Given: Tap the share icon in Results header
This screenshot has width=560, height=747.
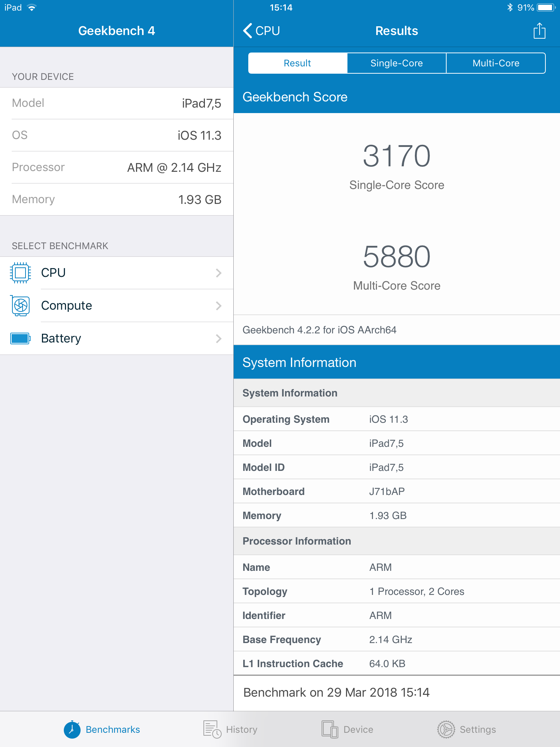Looking at the screenshot, I should click(539, 31).
